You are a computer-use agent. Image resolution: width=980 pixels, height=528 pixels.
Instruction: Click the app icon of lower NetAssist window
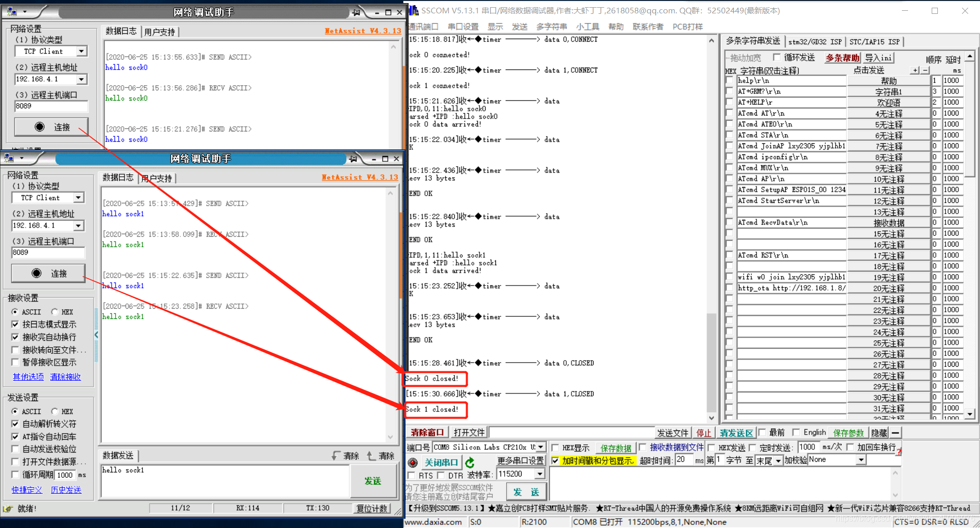pyautogui.click(x=8, y=158)
